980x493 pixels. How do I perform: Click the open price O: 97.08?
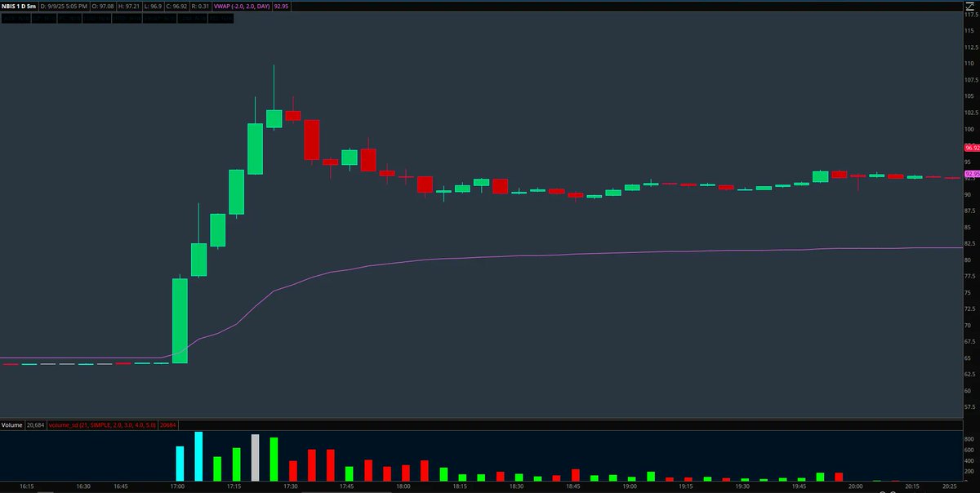point(103,7)
